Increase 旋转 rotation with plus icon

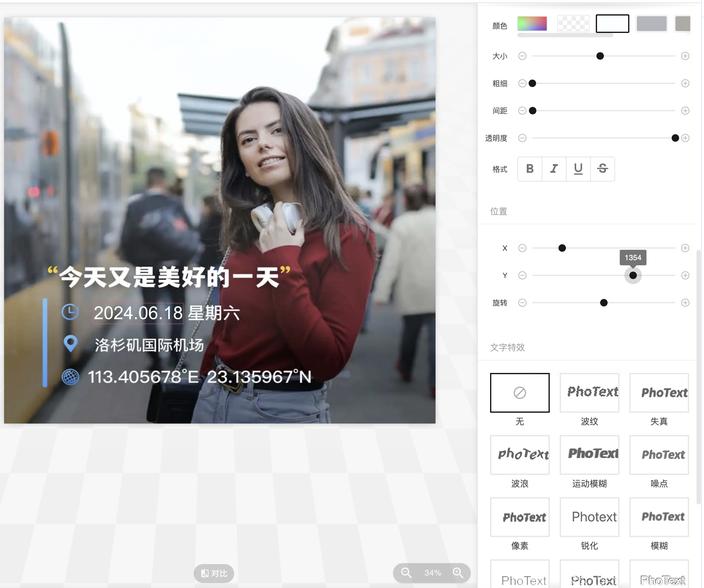tap(685, 303)
